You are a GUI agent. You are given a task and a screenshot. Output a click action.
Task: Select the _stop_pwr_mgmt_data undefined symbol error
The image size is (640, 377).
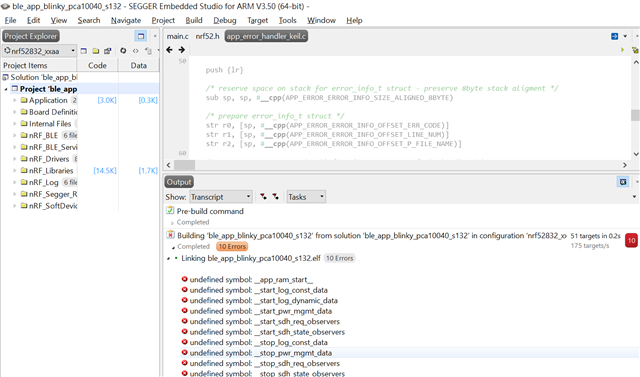[409, 353]
